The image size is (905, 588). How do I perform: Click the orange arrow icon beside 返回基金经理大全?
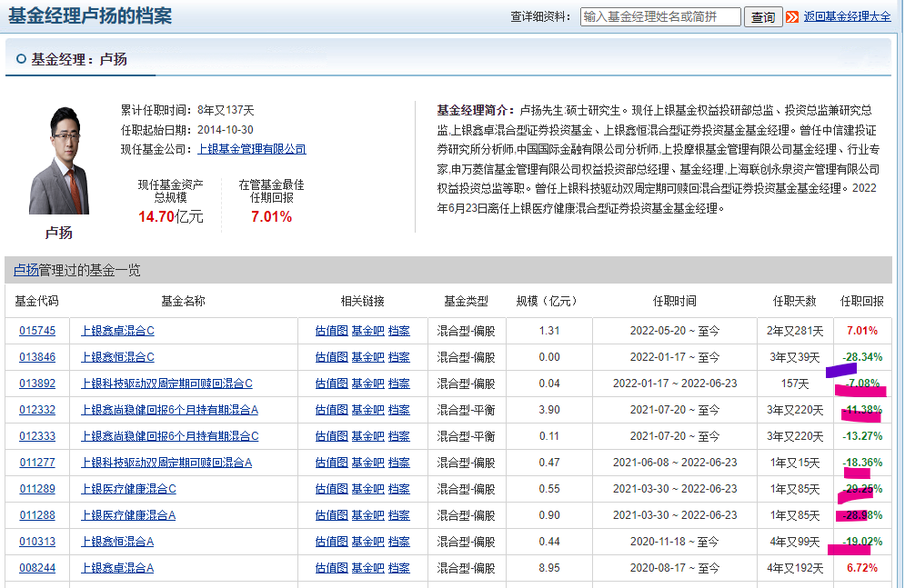792,16
